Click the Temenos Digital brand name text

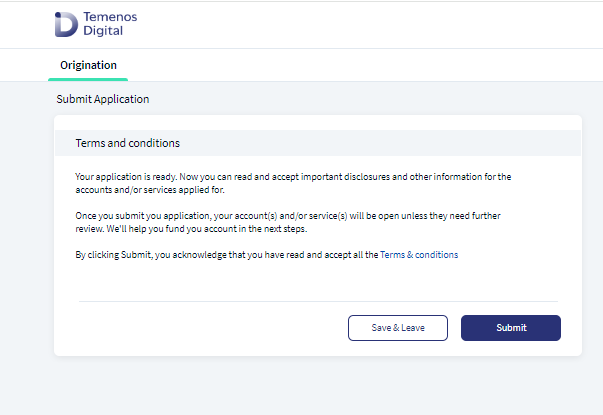(x=110, y=23)
